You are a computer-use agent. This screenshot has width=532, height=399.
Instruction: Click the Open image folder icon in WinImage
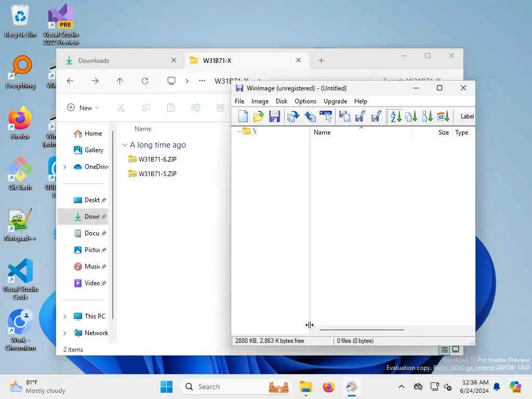[x=259, y=116]
